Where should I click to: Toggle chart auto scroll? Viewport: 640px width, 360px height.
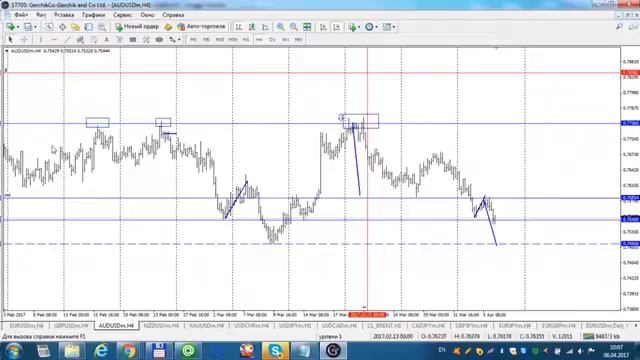click(323, 27)
